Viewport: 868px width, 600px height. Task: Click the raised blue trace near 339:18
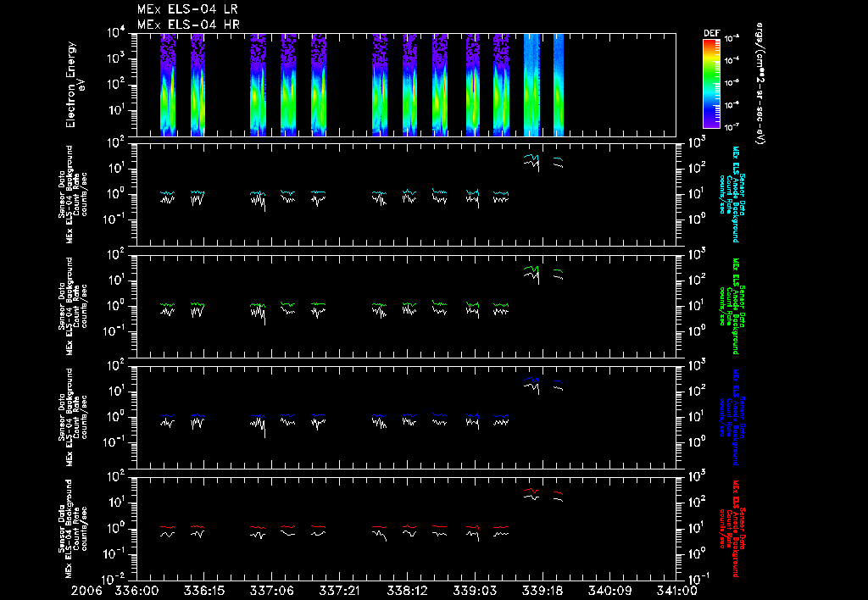[531, 381]
